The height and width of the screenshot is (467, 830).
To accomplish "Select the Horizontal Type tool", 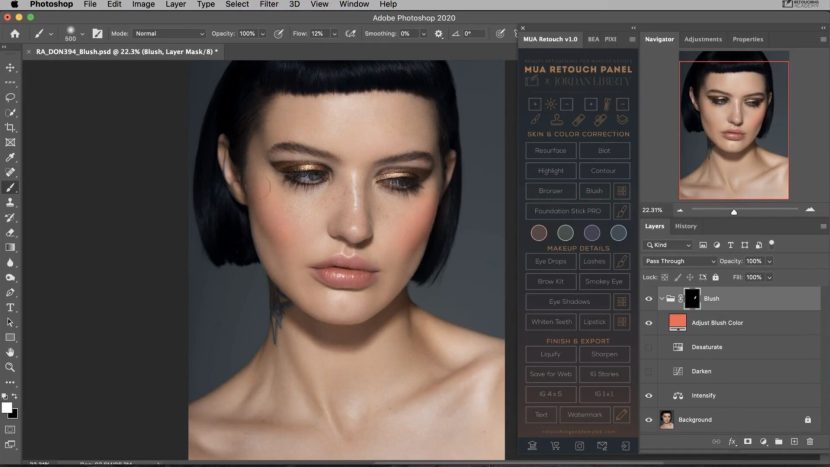I will [x=10, y=307].
